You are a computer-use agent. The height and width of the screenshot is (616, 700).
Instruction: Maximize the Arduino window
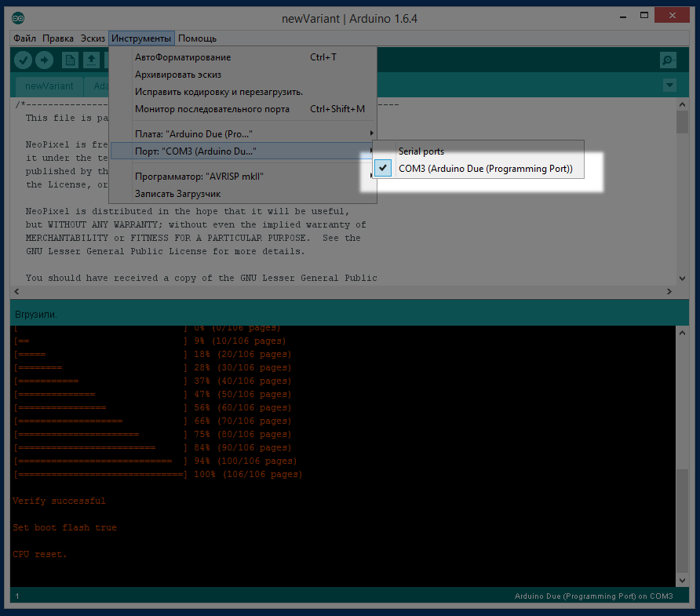pos(643,16)
